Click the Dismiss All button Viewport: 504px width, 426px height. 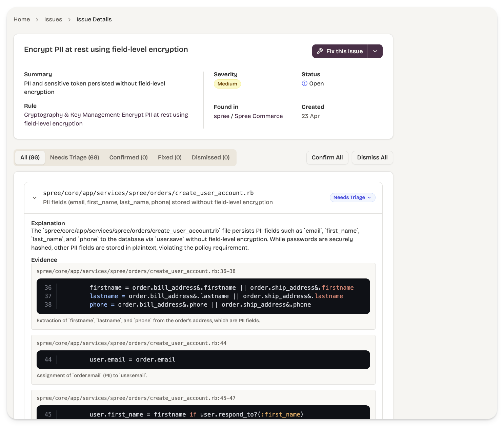[x=372, y=157]
